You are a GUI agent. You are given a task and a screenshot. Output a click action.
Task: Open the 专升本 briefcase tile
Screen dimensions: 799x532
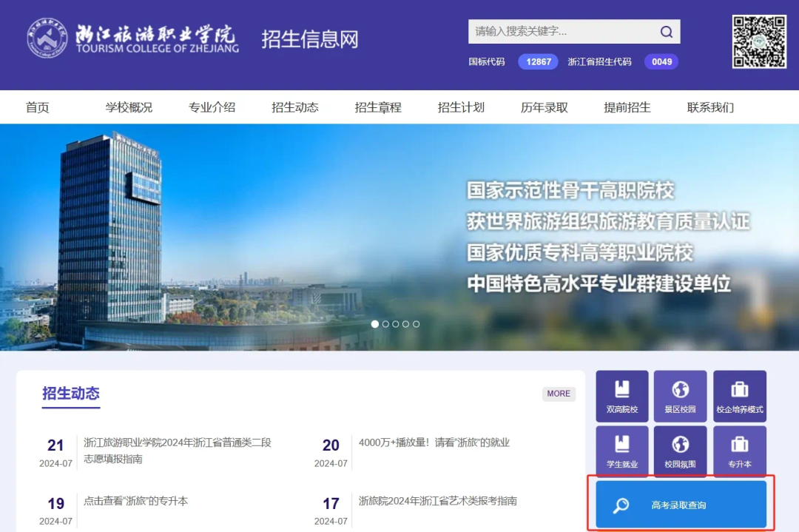tap(739, 451)
